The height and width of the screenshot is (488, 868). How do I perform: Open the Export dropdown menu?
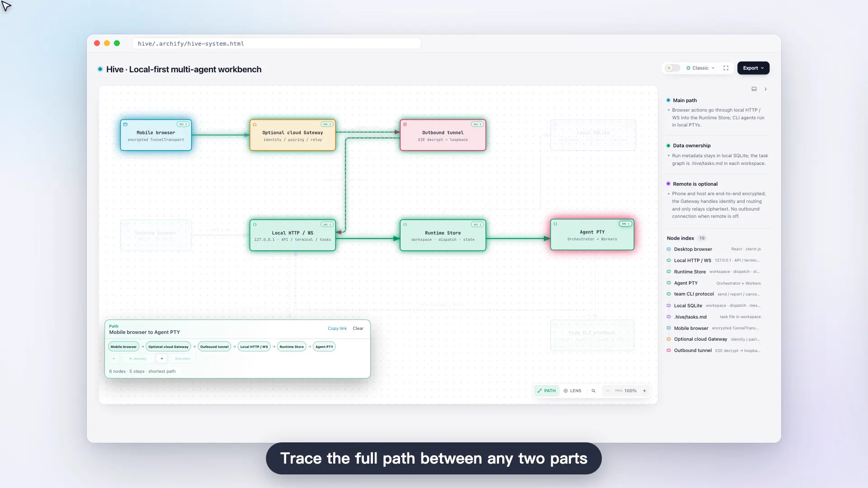(753, 68)
